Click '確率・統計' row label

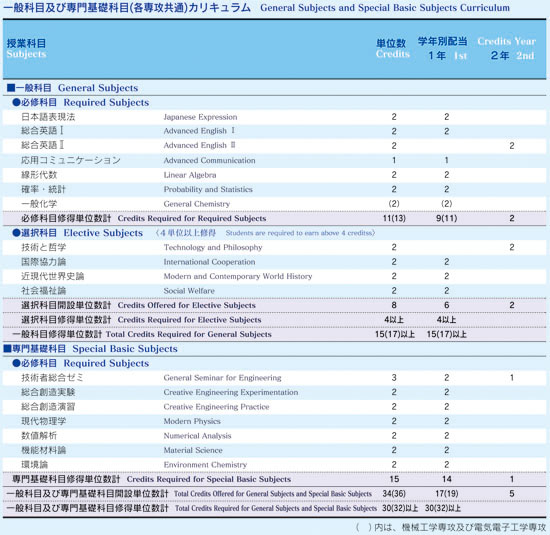[43, 189]
